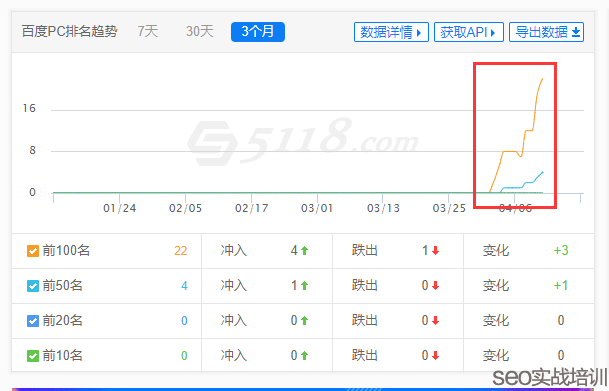This screenshot has height=391, width=609.
Task: Switch to the 30天 range tab
Action: coord(200,31)
